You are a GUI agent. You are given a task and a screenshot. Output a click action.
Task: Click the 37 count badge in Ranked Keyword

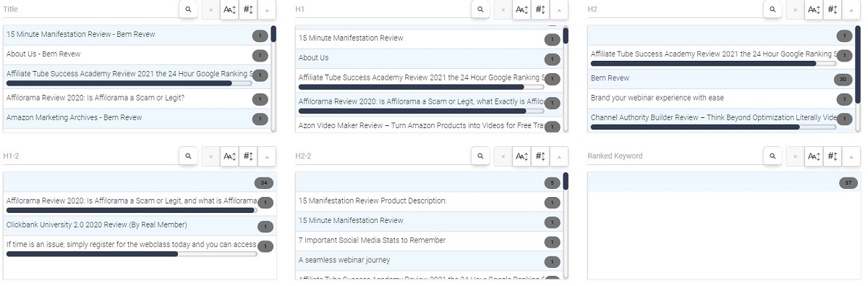[848, 182]
